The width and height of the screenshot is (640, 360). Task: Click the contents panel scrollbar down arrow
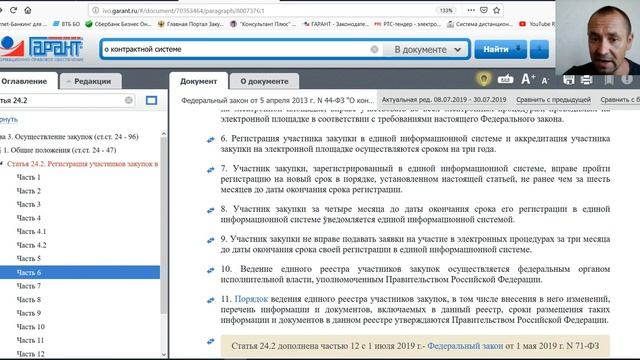click(x=164, y=354)
